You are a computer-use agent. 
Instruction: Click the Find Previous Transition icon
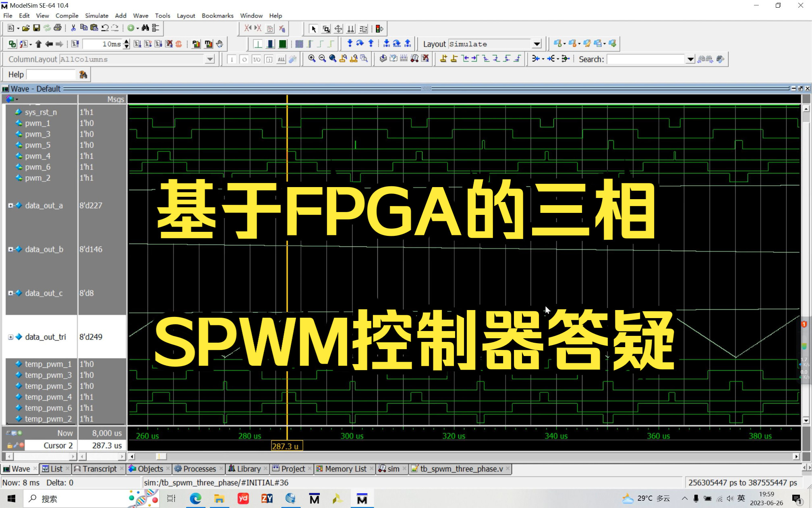click(465, 59)
